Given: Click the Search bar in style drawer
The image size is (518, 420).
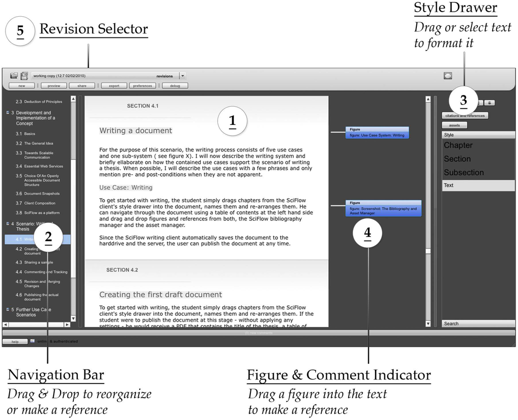Looking at the screenshot, I should point(478,323).
